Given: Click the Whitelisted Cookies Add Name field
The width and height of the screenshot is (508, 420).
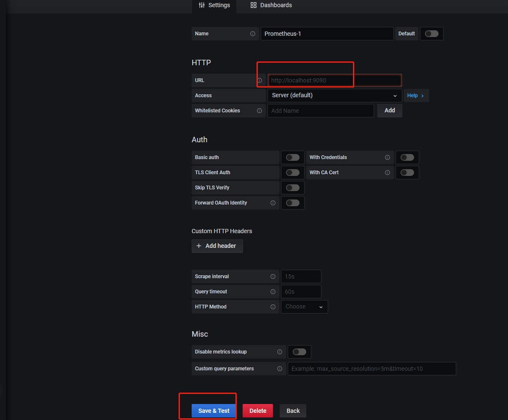Looking at the screenshot, I should pyautogui.click(x=321, y=111).
